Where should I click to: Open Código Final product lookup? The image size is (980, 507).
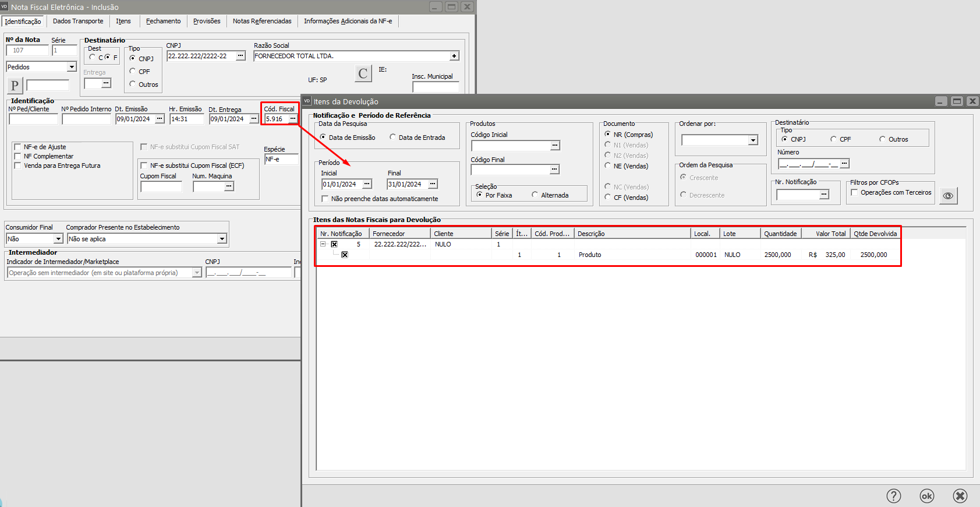(554, 170)
